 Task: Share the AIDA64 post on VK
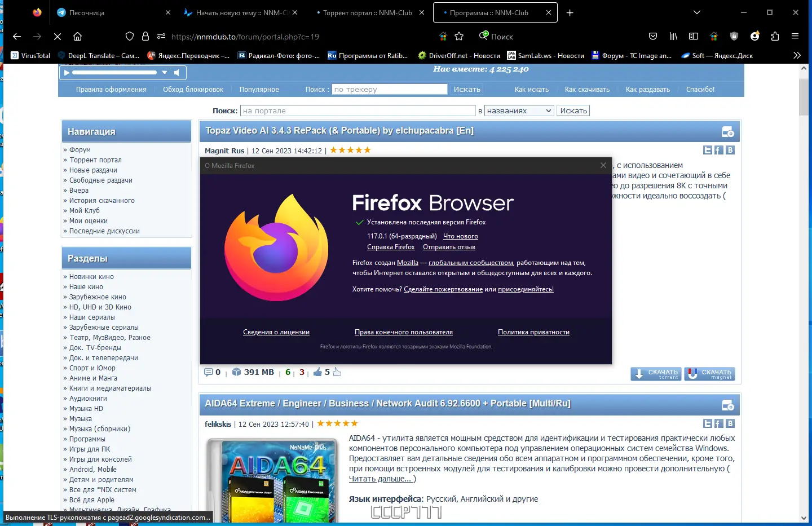730,423
